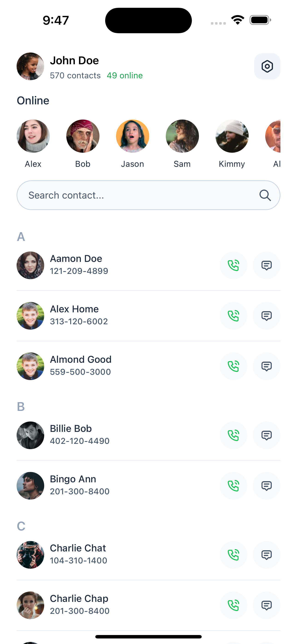Tap Jason's online avatar
Screen dimensions: 297x644
133,136
